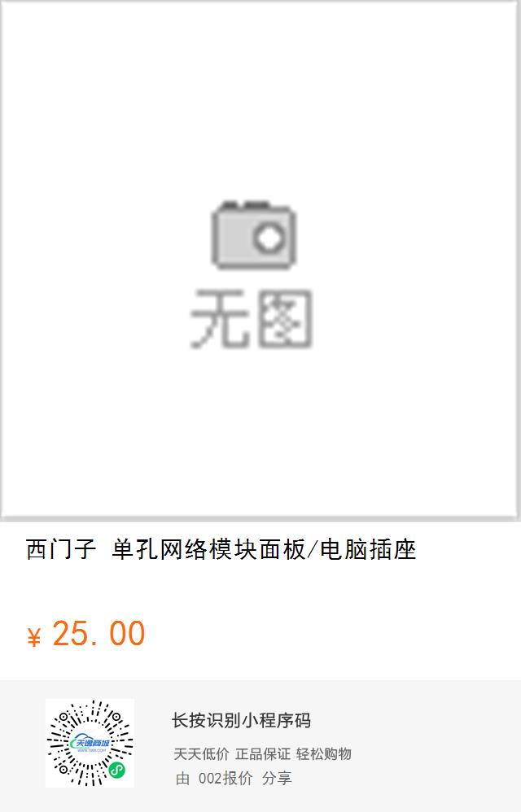
Task: Click the blue cloud mall logo inside the QR code
Action: pos(90,744)
